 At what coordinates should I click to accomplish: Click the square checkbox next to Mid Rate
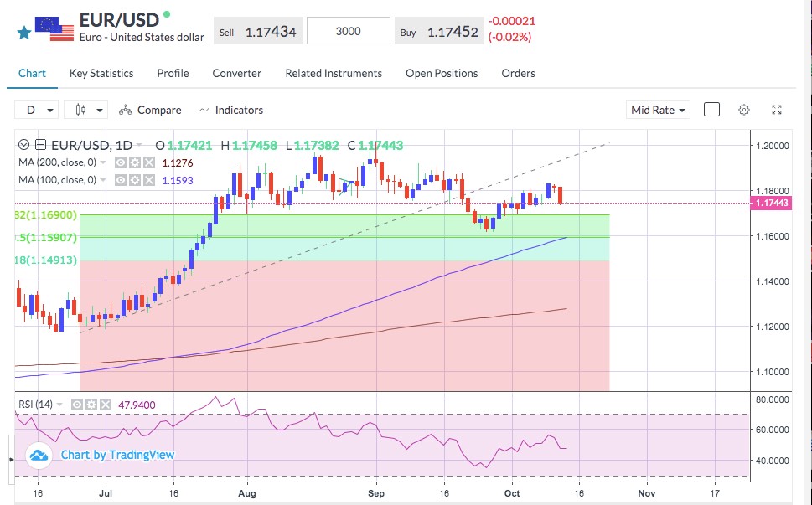coord(711,110)
